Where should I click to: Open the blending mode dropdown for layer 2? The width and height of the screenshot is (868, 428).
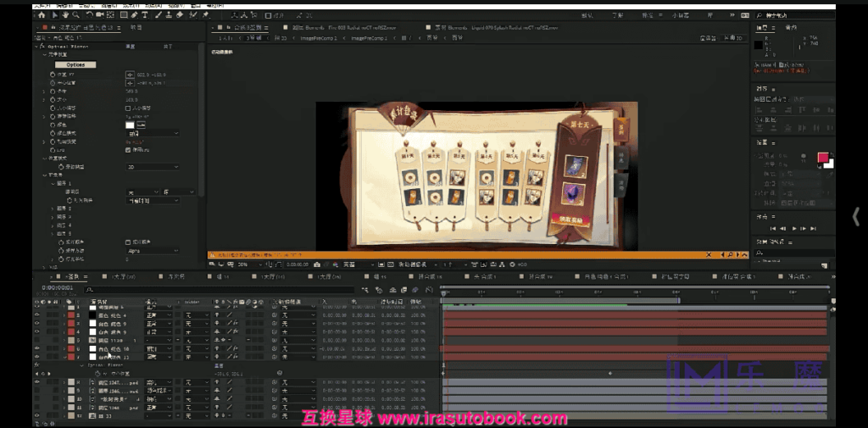[x=159, y=315]
